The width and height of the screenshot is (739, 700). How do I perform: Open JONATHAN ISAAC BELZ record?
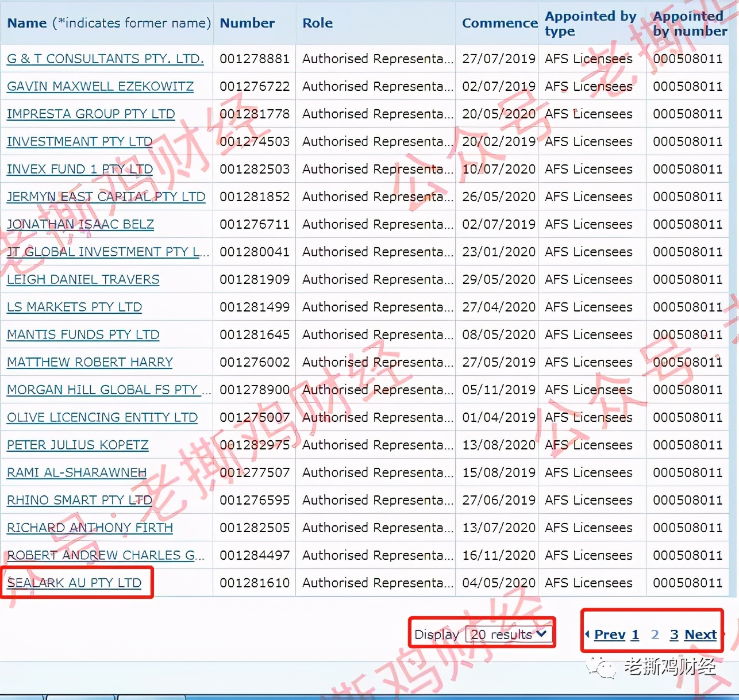tap(80, 224)
